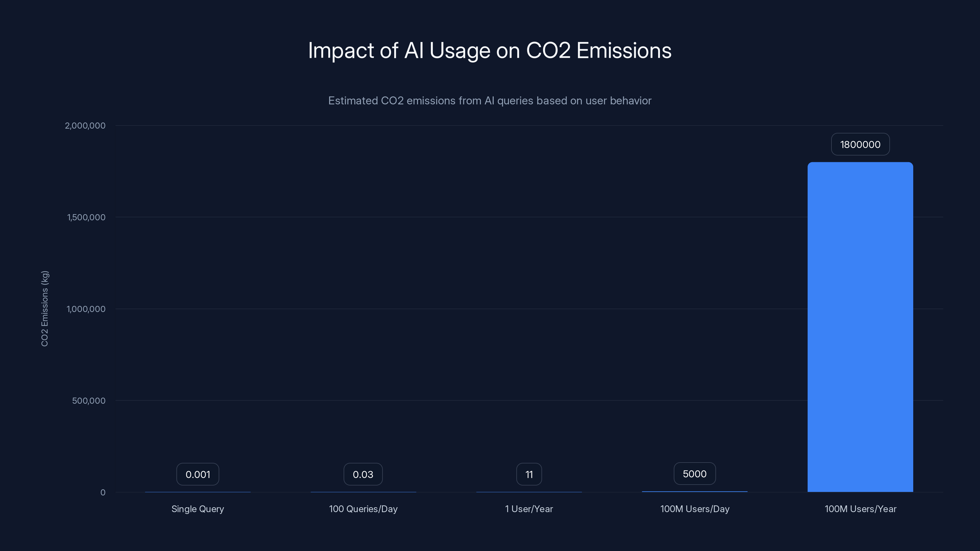
Task: Click the 2,000,000 y-axis tick label
Action: 85,126
